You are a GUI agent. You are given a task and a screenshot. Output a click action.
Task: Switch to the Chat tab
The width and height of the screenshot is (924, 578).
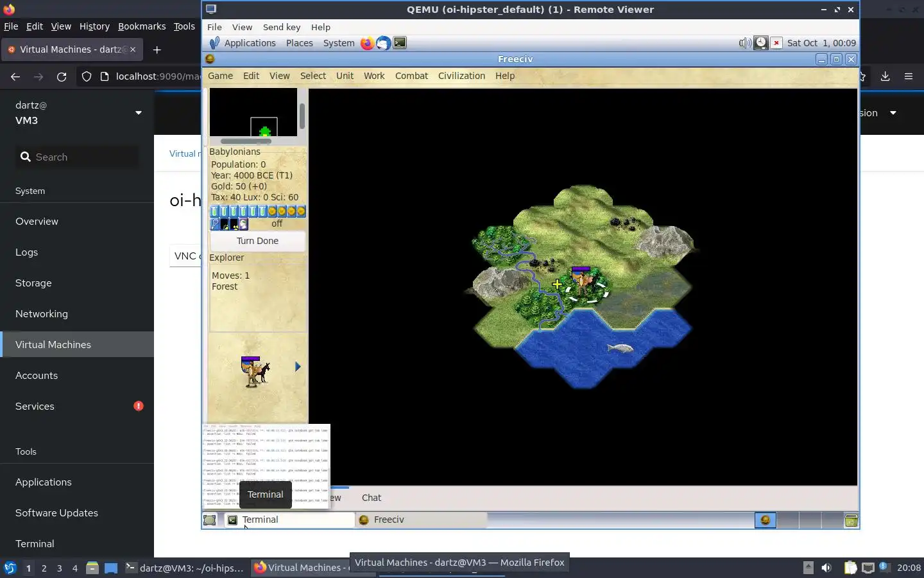[x=371, y=498]
